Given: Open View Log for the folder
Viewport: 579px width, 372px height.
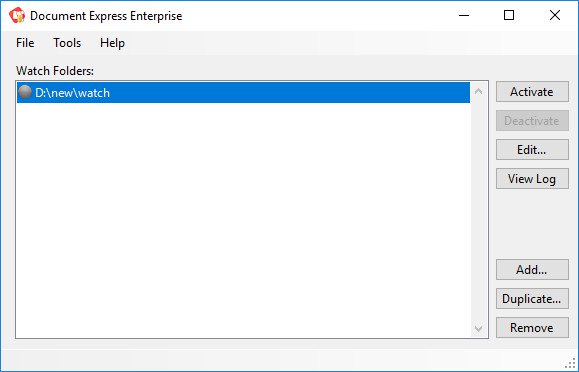Looking at the screenshot, I should (532, 179).
